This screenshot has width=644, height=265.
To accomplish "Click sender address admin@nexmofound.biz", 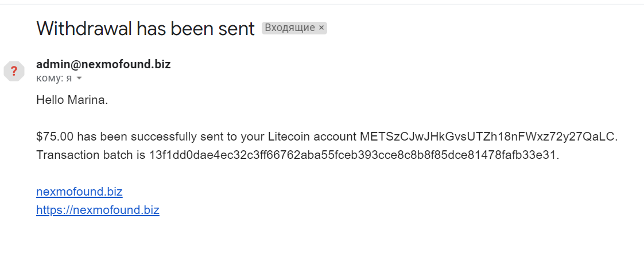I will pos(103,64).
